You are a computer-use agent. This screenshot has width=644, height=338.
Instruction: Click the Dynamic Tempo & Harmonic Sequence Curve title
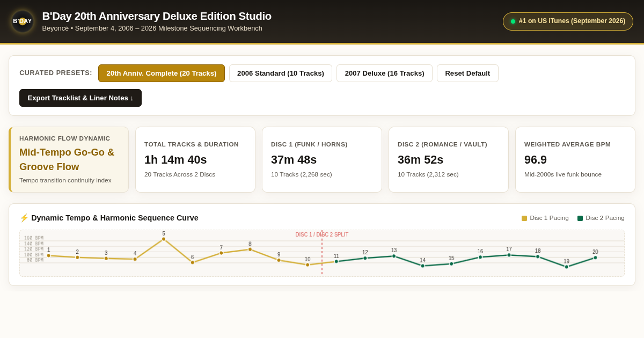tap(115, 218)
